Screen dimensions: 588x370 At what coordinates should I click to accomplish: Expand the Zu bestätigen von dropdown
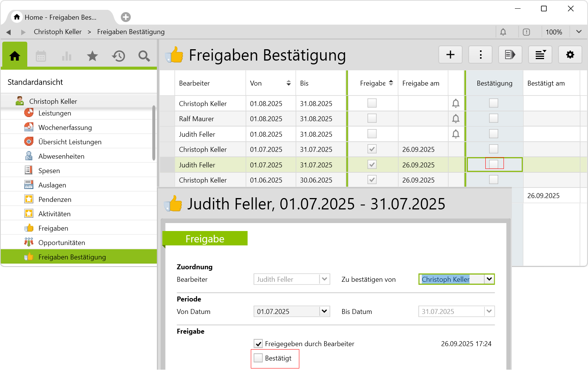pos(489,279)
